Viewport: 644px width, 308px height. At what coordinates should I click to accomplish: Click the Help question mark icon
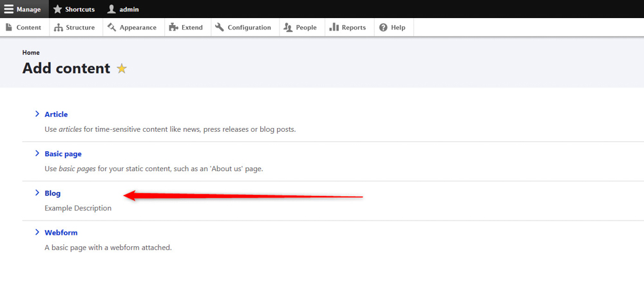tap(383, 28)
